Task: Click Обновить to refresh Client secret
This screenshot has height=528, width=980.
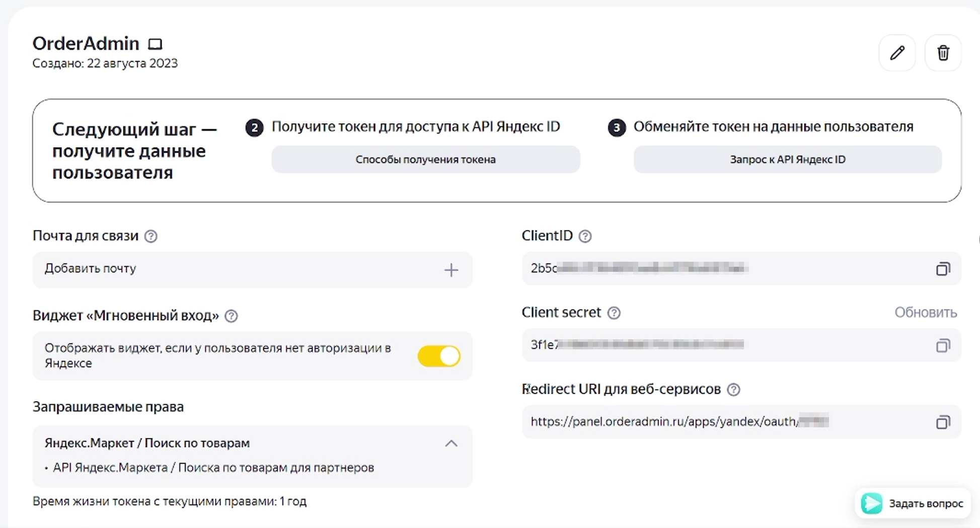Action: coord(926,313)
